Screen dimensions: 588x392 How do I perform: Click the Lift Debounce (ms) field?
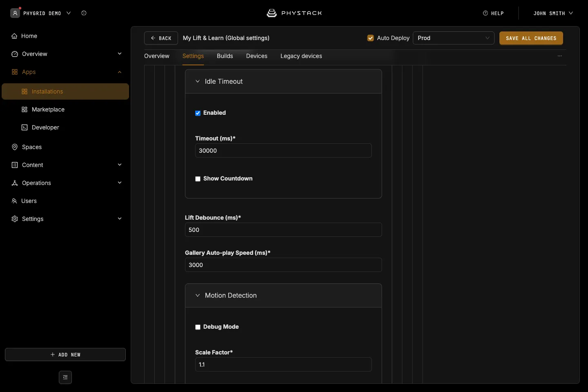283,229
